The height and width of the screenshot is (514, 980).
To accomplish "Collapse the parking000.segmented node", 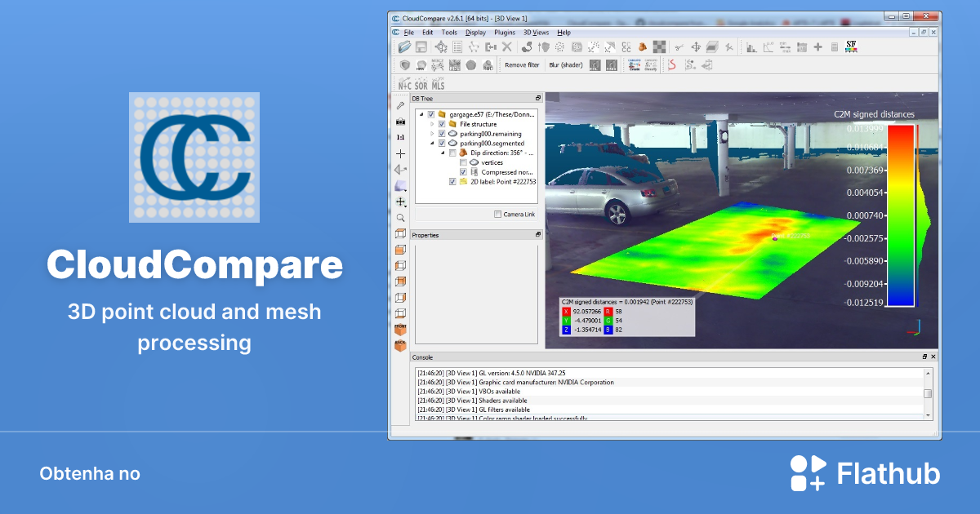I will point(432,144).
